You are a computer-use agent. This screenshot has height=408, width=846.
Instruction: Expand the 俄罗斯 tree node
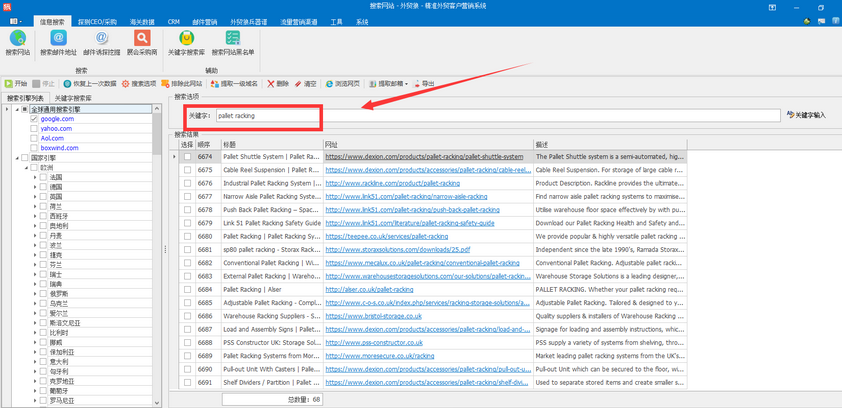tap(35, 294)
